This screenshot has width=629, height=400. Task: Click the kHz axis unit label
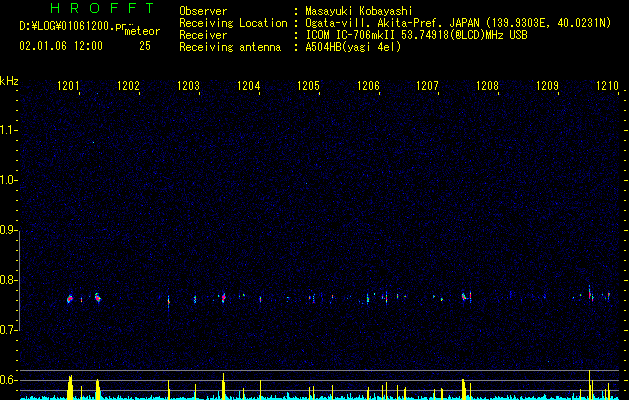9,81
